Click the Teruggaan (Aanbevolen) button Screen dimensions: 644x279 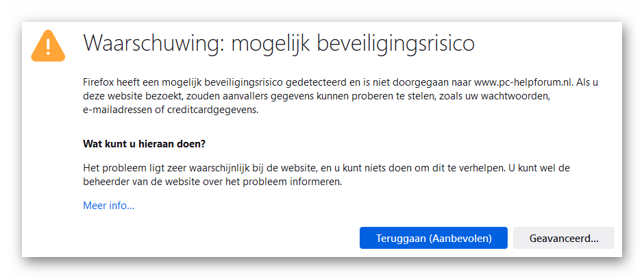tap(433, 239)
